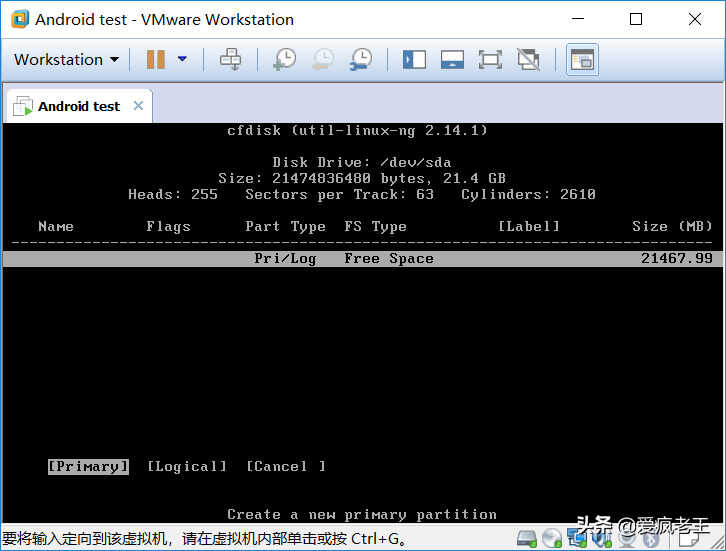Viewport: 726px width, 551px height.
Task: Close the Android test tab
Action: click(x=138, y=106)
